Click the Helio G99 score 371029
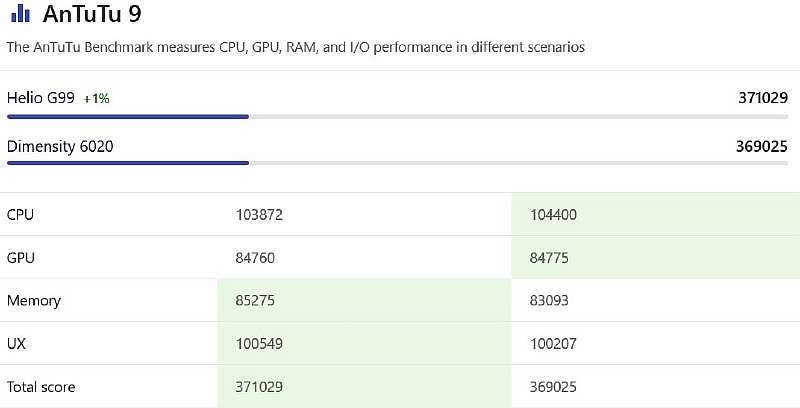 [x=763, y=98]
